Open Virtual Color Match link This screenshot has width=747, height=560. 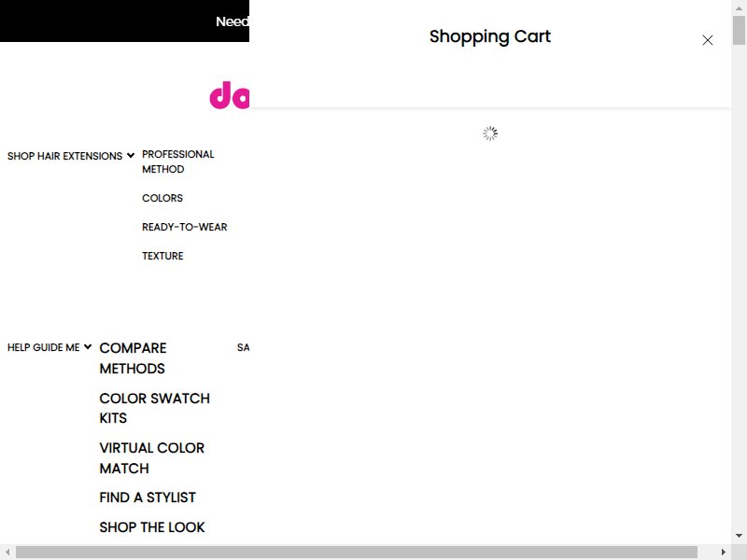151,458
